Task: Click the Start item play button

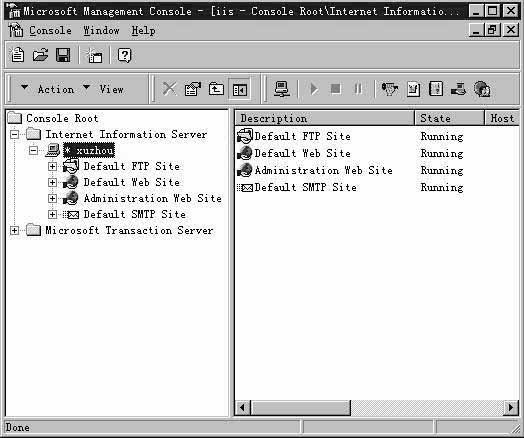Action: pyautogui.click(x=314, y=89)
